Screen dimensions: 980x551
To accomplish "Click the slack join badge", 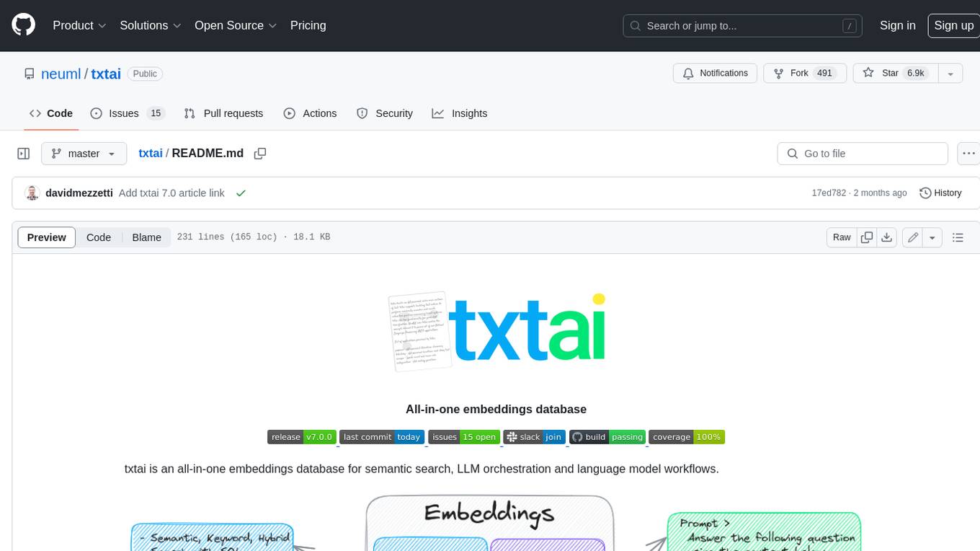I will (535, 437).
